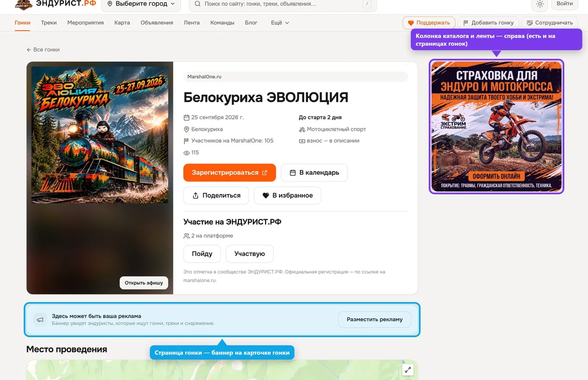Image resolution: width=588 pixels, height=380 pixels.
Task: Click the slash shortcut hint in search
Action: 367,4
